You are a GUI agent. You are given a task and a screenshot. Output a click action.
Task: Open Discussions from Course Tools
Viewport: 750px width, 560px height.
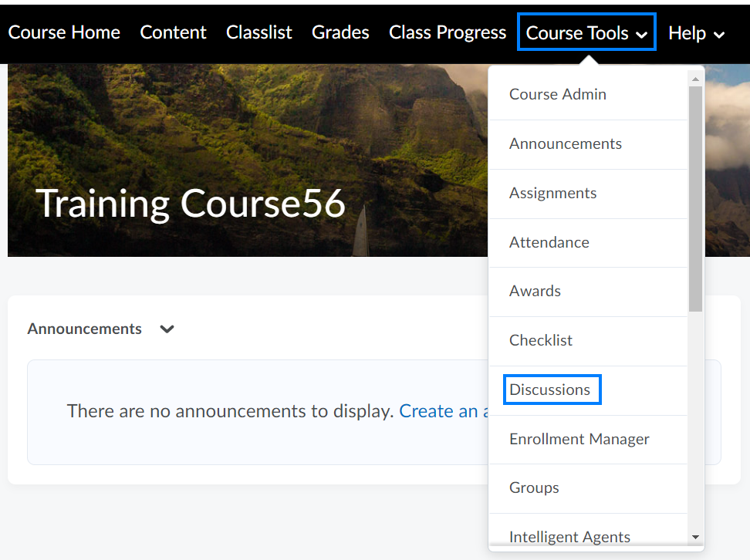[550, 390]
